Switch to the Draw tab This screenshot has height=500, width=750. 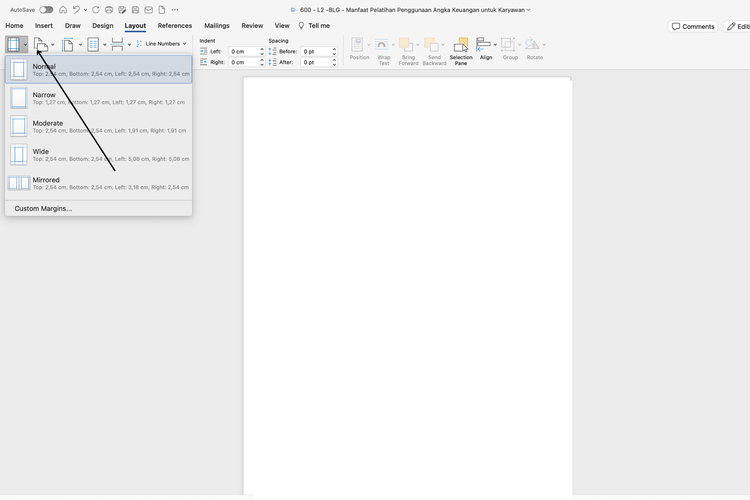[x=73, y=25]
